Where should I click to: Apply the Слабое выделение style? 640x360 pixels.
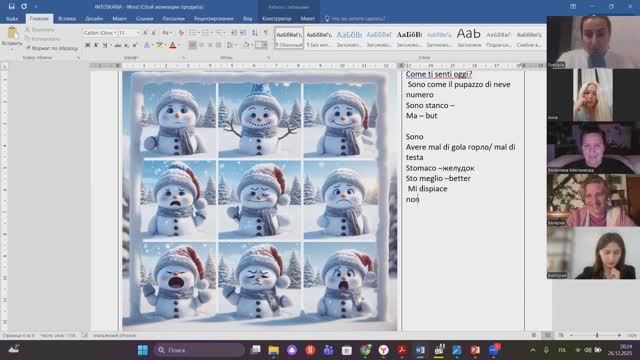[x=529, y=39]
